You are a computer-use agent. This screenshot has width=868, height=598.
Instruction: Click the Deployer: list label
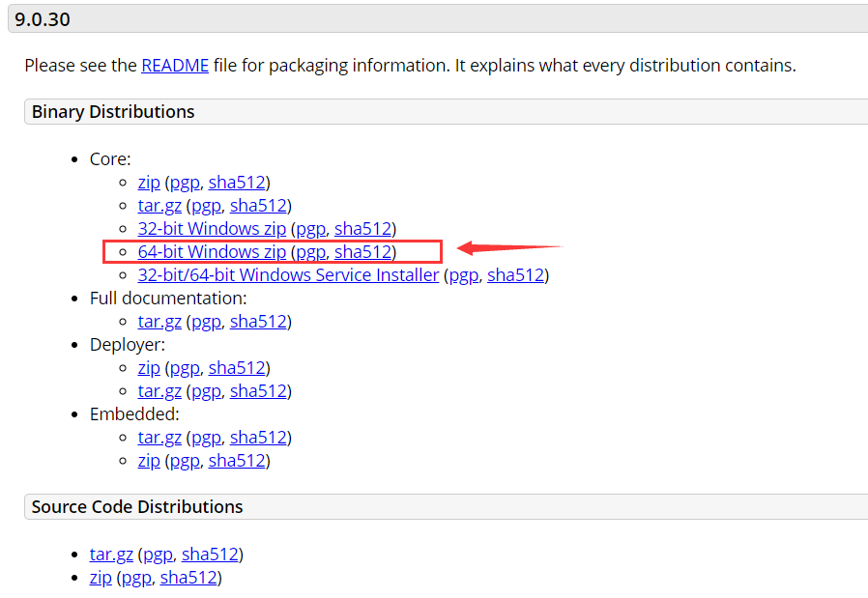tap(128, 345)
